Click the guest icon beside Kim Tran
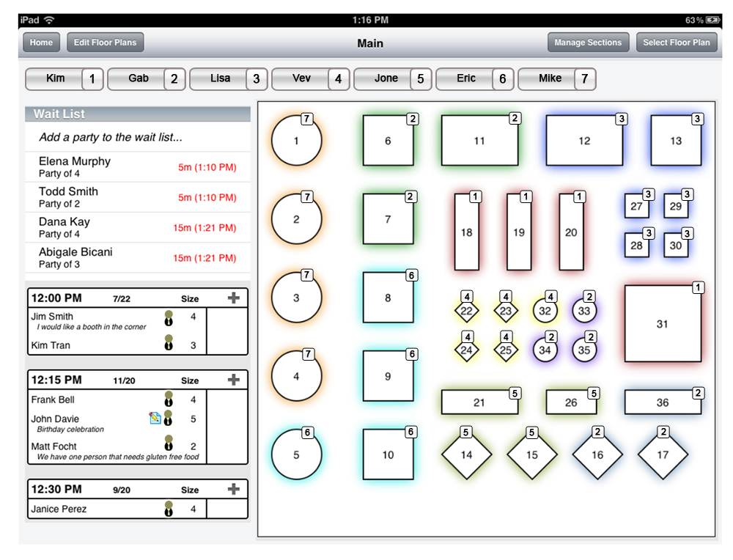The width and height of the screenshot is (733, 560). 169,342
